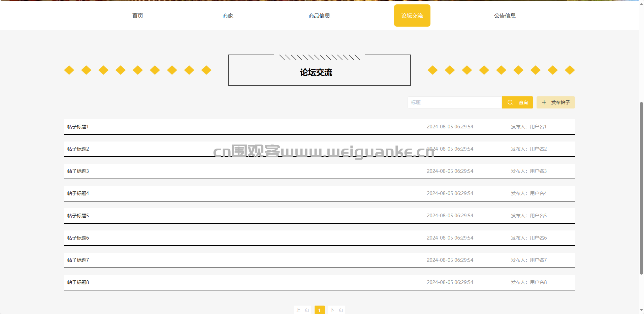Go to previous page with 上一页
Viewport: 644px width, 314px height.
click(x=302, y=310)
